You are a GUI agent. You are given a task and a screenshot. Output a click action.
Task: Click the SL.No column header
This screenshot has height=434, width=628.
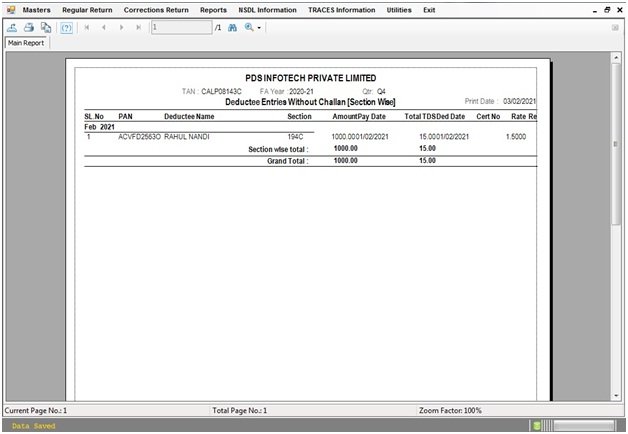94,117
